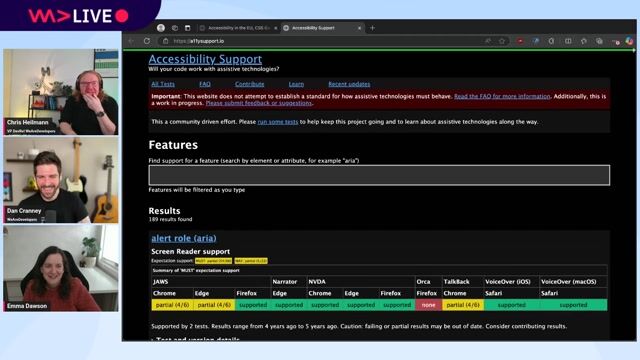This screenshot has width=640, height=360.
Task: Click the MUST partial expectation badge
Action: [x=213, y=261]
